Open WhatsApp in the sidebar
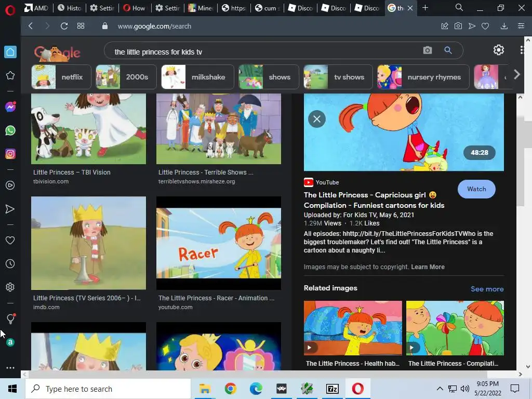 point(10,130)
